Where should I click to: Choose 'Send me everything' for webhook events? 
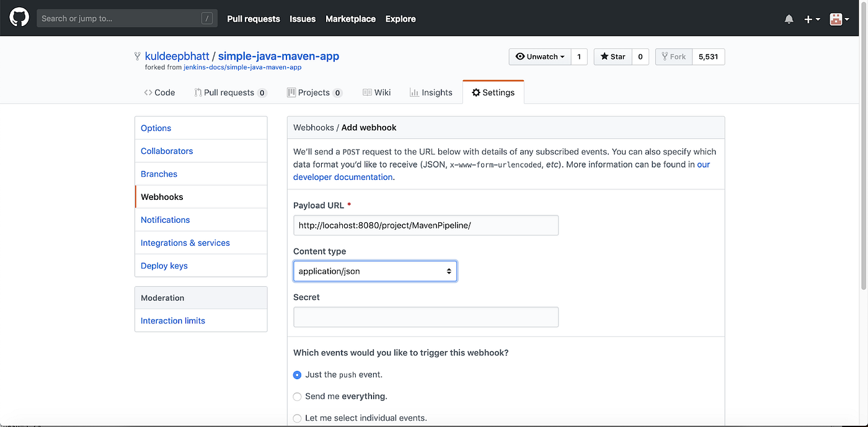297,397
